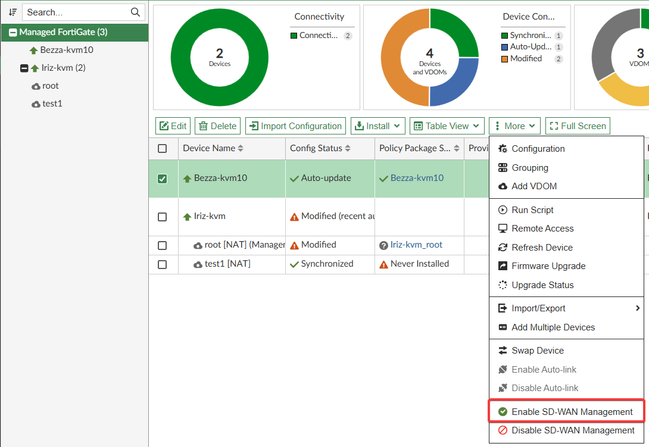
Task: Toggle the select-all checkbox in the table header
Action: (163, 148)
